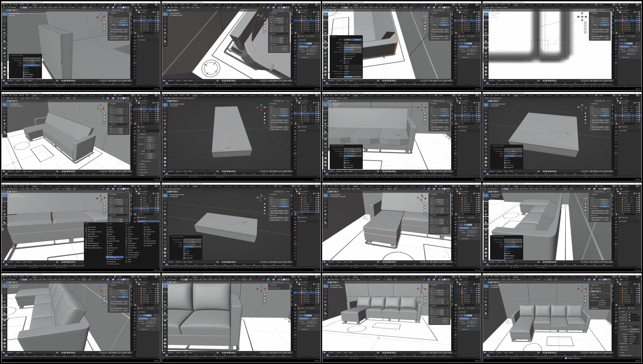Set Affect to Vertices in the Bevel panel

tap(348, 40)
